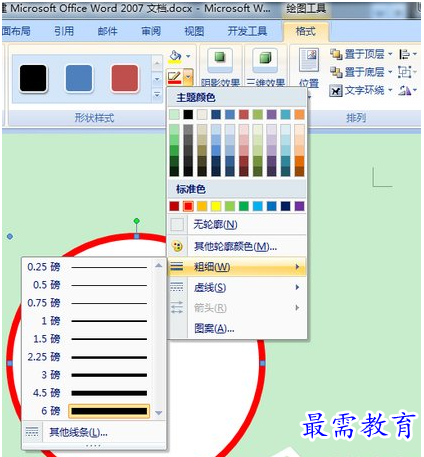Select the red shape style
The width and height of the screenshot is (424, 457).
point(125,78)
